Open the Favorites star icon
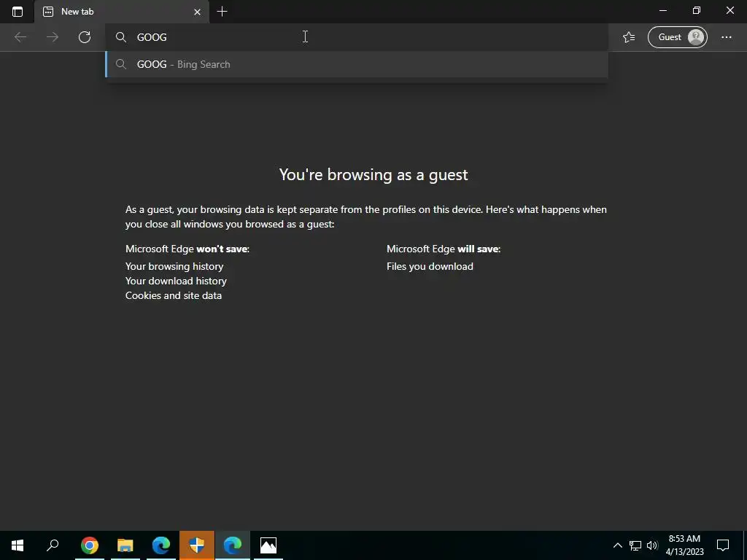This screenshot has width=747, height=560. (629, 37)
